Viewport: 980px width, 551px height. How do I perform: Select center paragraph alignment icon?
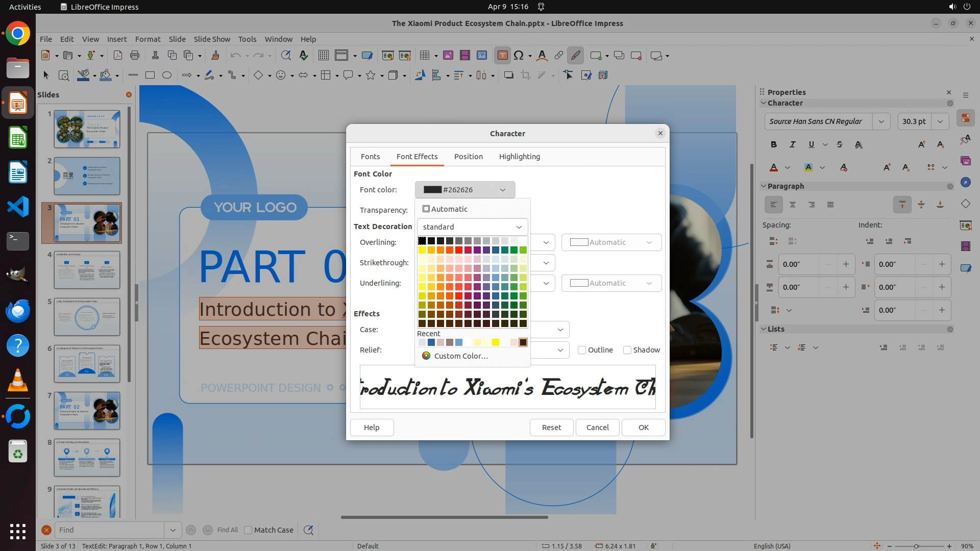793,205
